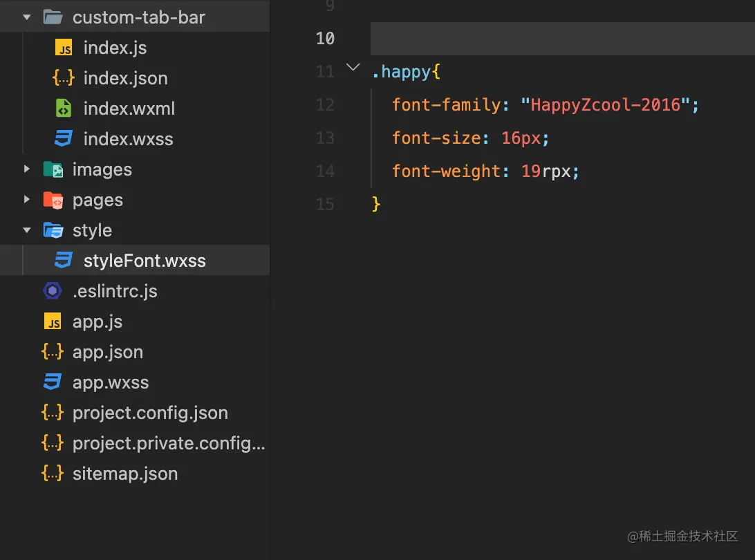This screenshot has height=560, width=755.
Task: Place cursor on the font-weight property
Action: click(x=446, y=171)
